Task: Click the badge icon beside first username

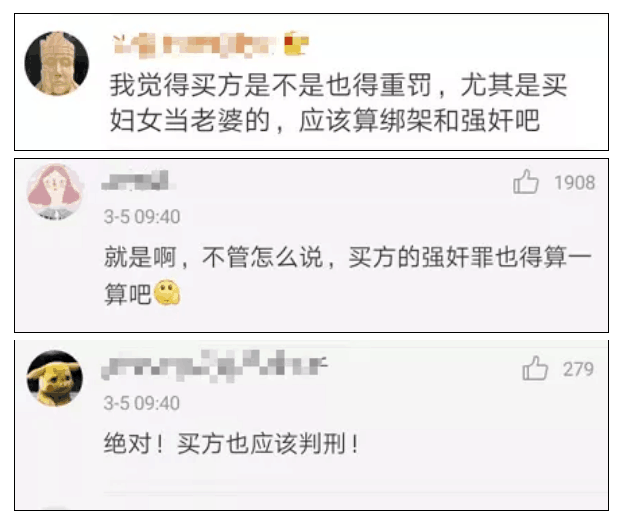Action: (x=296, y=43)
